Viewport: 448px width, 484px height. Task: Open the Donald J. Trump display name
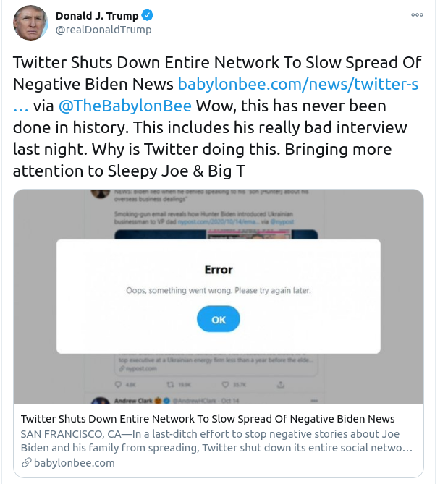pyautogui.click(x=98, y=16)
